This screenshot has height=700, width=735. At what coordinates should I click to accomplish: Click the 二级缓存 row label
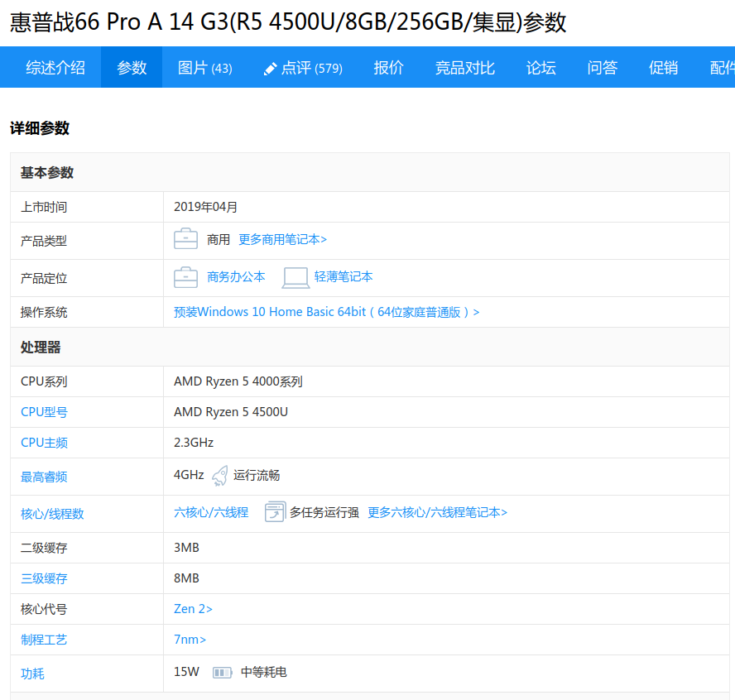pyautogui.click(x=44, y=548)
